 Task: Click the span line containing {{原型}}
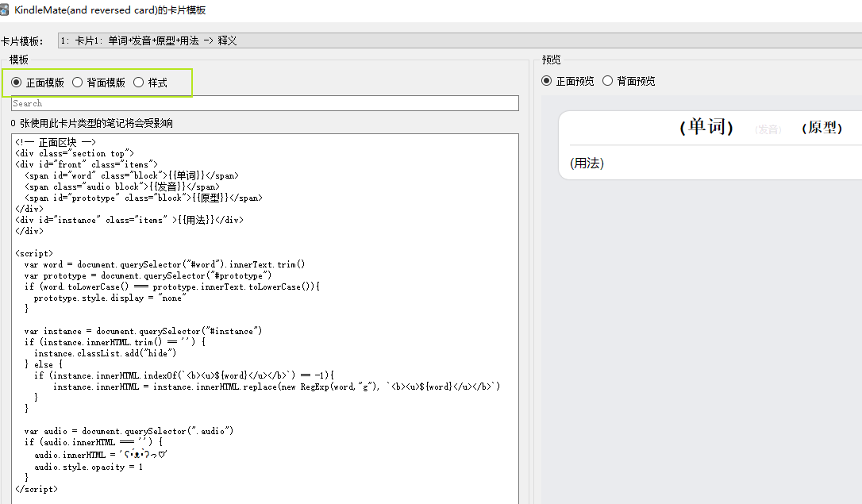(144, 198)
